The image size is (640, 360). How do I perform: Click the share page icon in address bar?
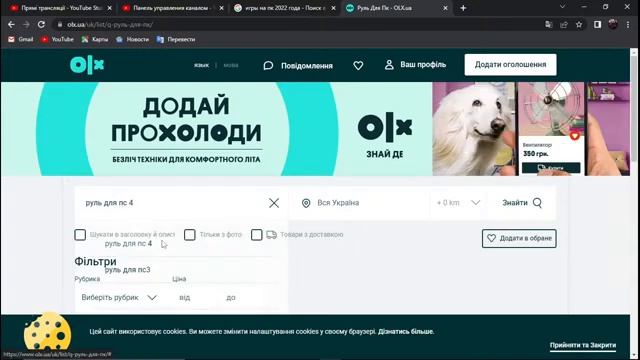pyautogui.click(x=564, y=24)
